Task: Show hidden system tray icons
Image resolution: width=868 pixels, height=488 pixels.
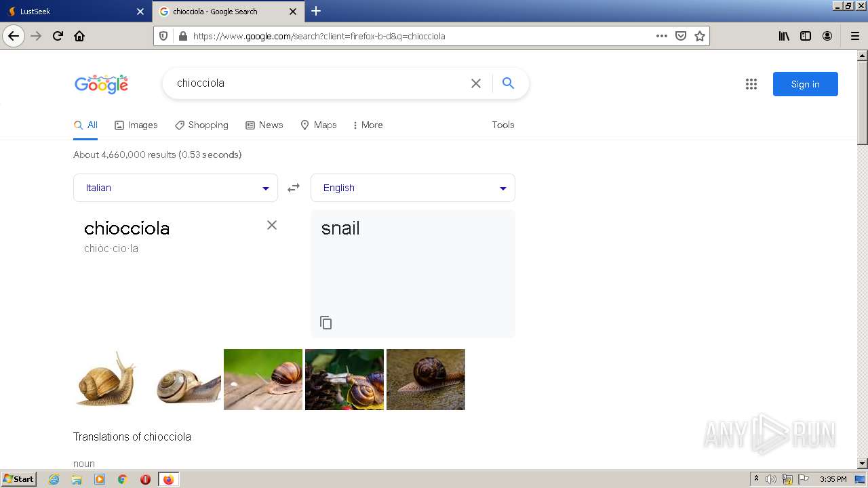Action: click(757, 479)
